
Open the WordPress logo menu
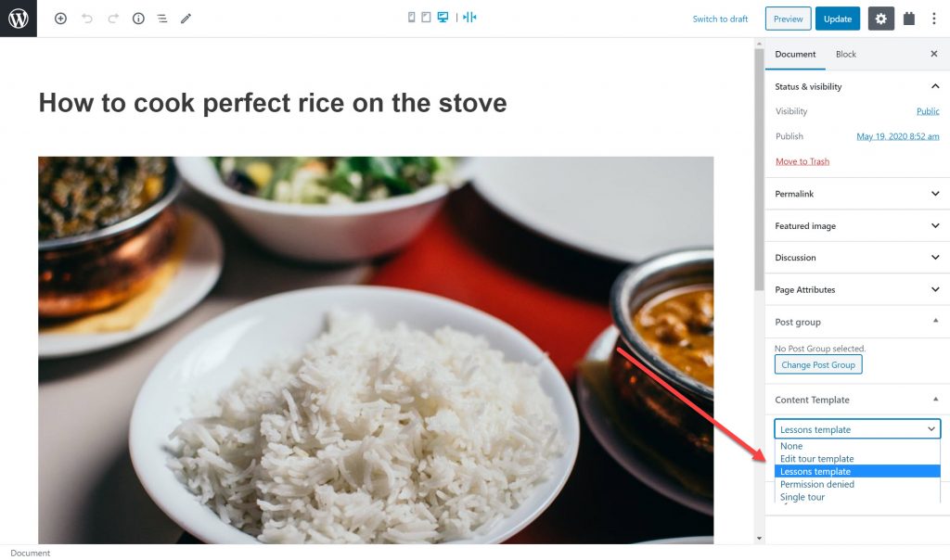click(x=19, y=19)
